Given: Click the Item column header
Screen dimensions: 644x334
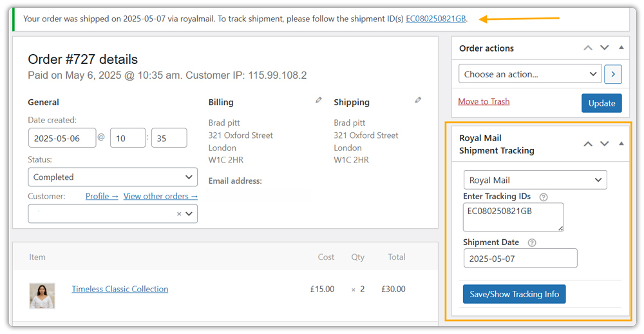Looking at the screenshot, I should click(37, 257).
